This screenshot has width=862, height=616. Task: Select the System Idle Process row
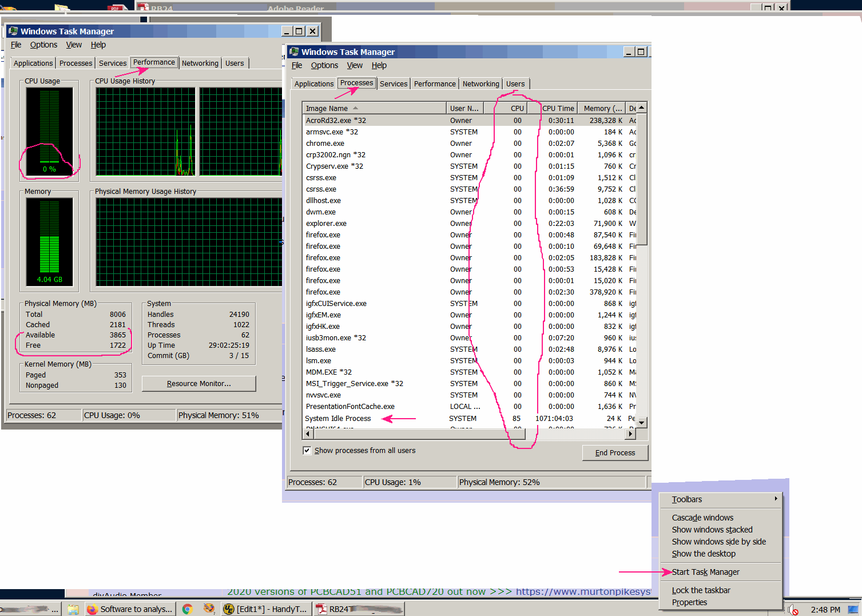coord(470,418)
